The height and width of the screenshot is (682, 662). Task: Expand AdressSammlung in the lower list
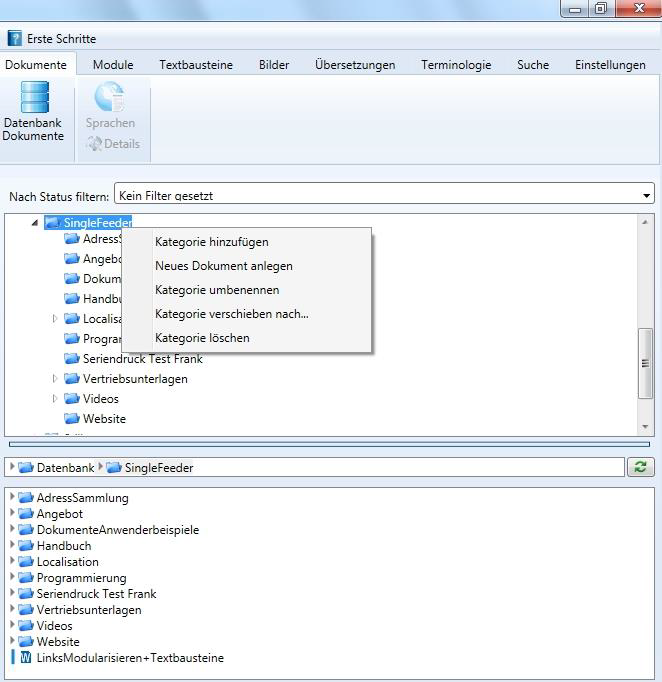tap(11, 497)
